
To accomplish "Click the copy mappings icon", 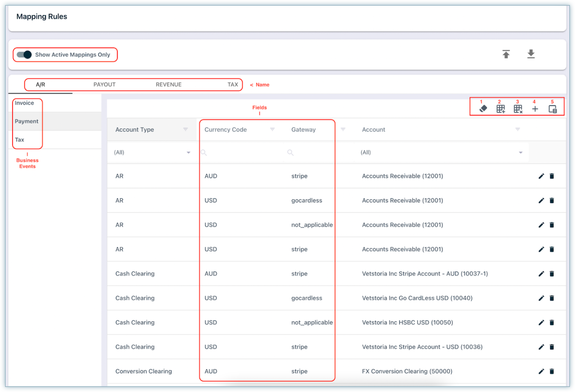I will [x=552, y=109].
